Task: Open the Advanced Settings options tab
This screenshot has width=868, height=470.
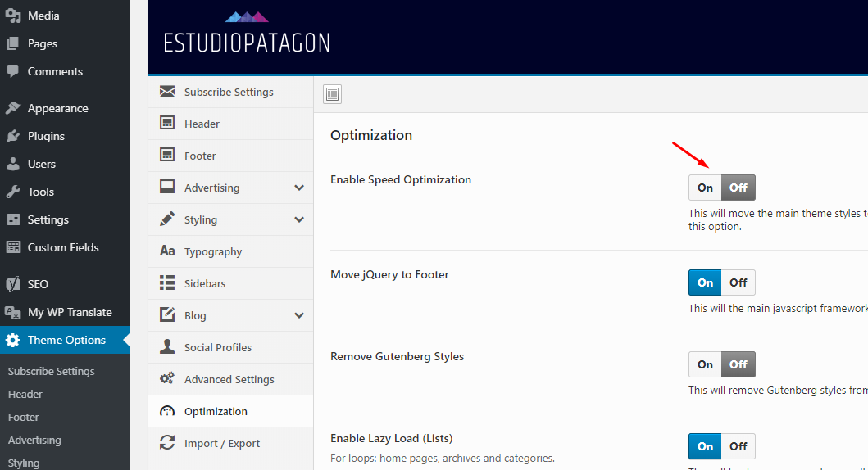Action: click(231, 379)
